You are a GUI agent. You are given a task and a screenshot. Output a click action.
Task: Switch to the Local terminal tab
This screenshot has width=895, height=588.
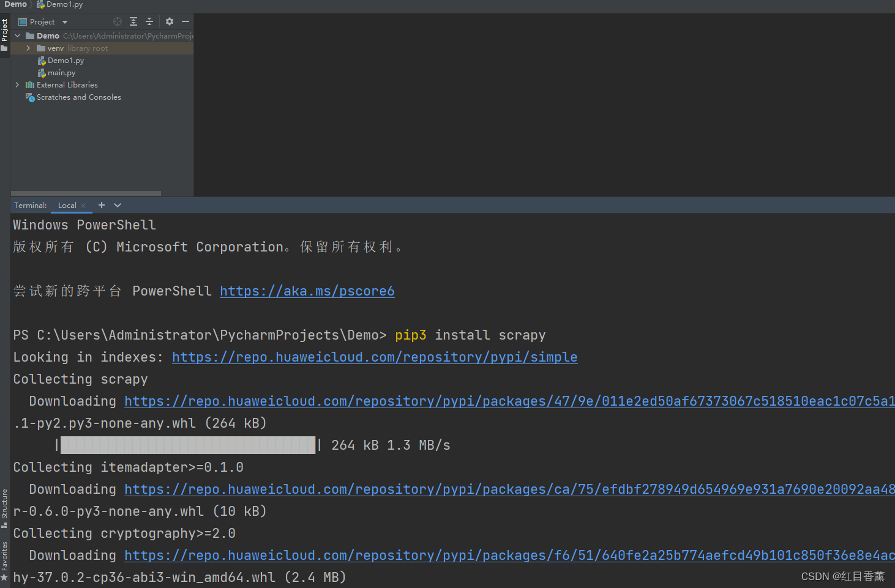tap(67, 206)
